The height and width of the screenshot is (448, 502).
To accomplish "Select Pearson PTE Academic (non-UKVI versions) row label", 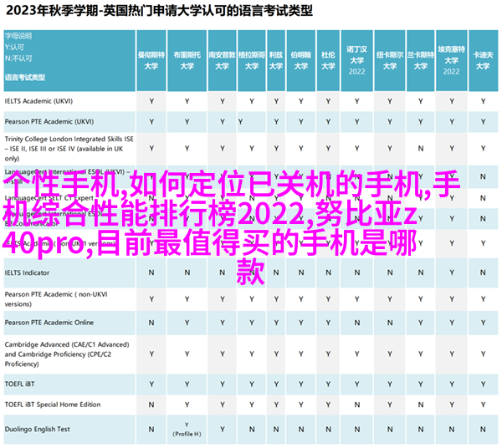I will point(56,299).
